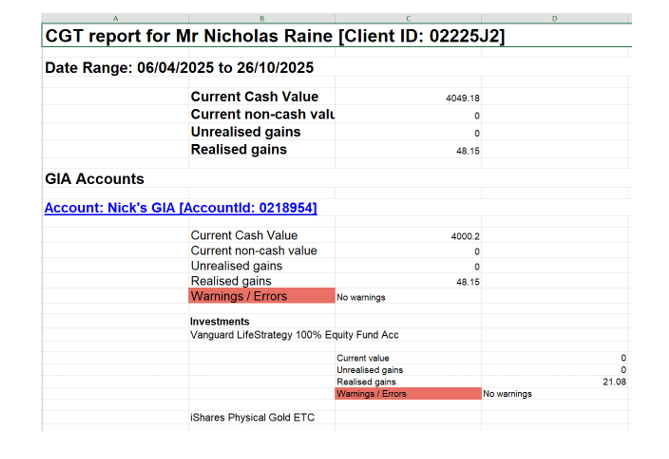The height and width of the screenshot is (459, 669).
Task: Select column A header
Action: pos(115,18)
